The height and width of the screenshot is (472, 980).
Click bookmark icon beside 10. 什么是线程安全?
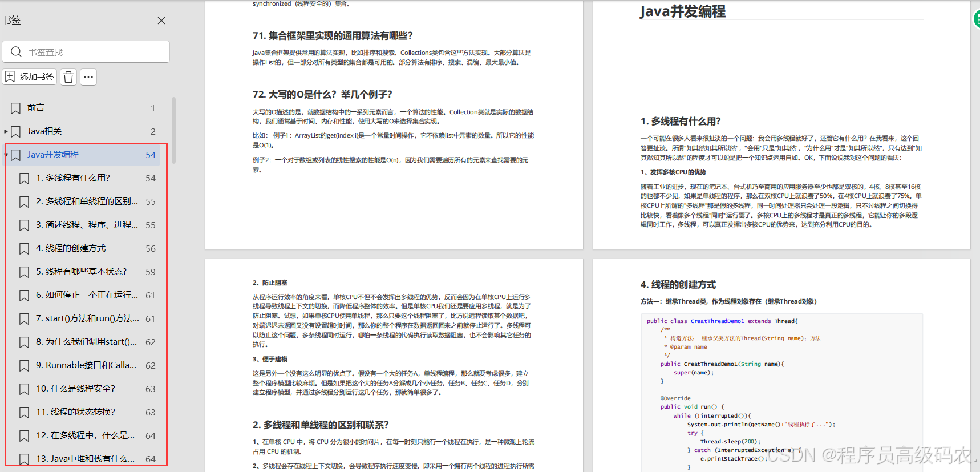(24, 389)
